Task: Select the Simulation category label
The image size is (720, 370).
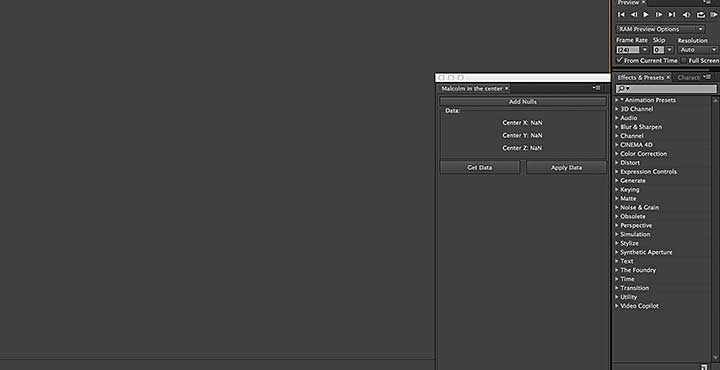Action: pyautogui.click(x=635, y=234)
